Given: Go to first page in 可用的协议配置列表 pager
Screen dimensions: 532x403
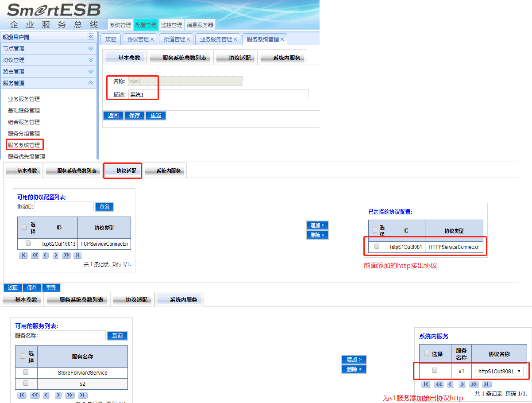Looking at the screenshot, I should [23, 255].
